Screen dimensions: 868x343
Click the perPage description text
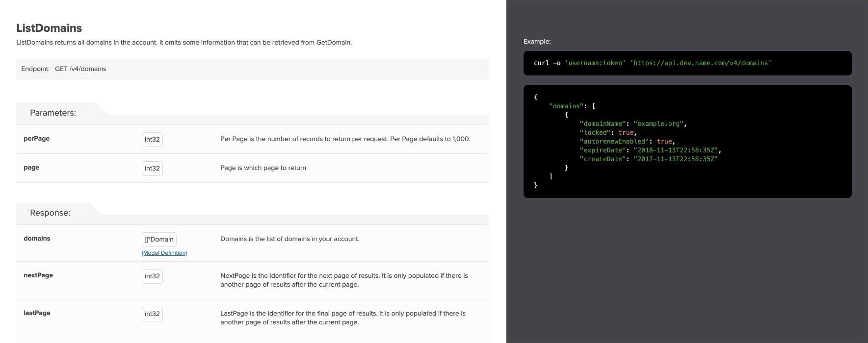point(345,139)
